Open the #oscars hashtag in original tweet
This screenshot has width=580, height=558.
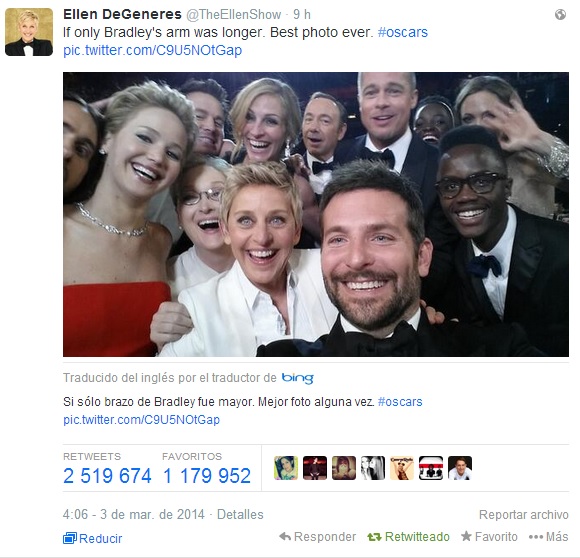[x=402, y=32]
